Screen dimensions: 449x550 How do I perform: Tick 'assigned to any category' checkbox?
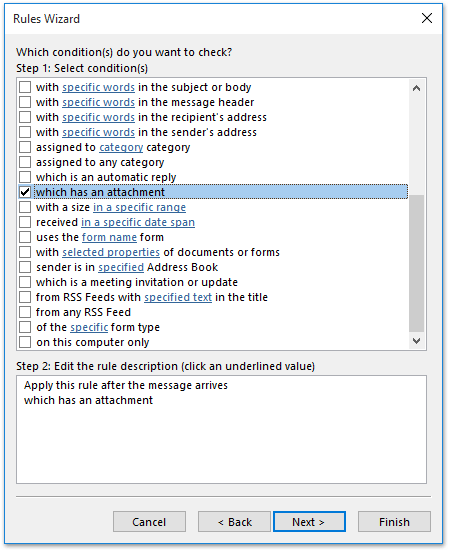pos(25,162)
